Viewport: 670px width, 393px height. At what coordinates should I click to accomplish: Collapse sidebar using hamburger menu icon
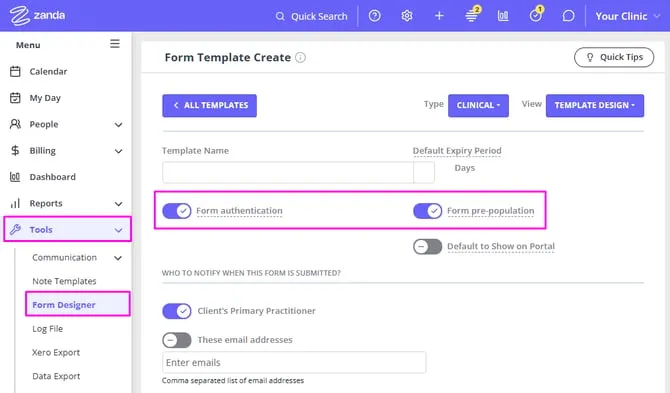point(115,44)
